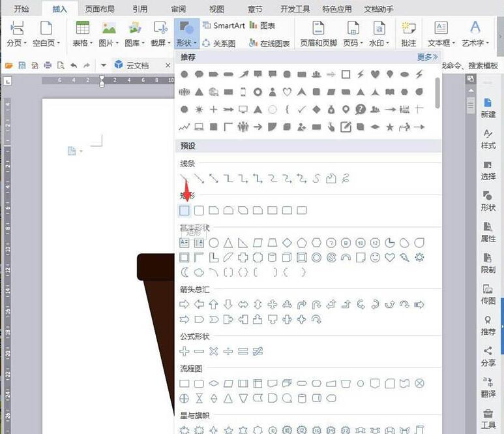504x434 pixels.
Task: Collapse the 形状 shapes dropdown
Action: [x=186, y=33]
